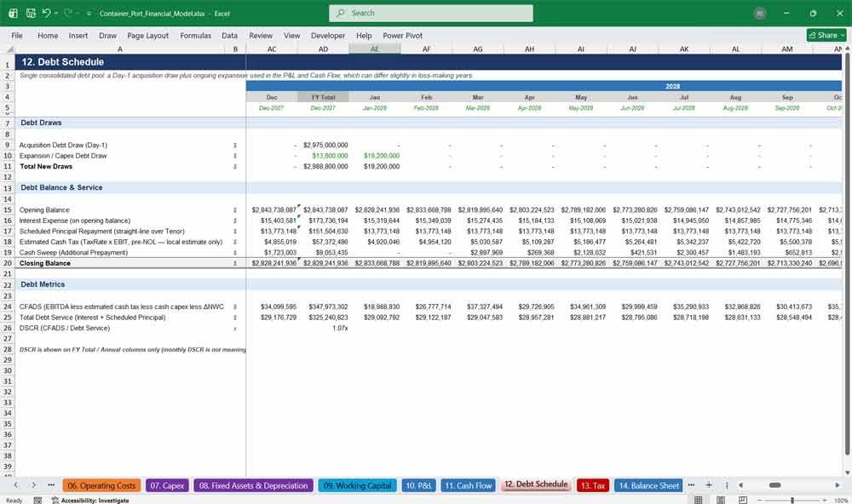Screen dimensions: 852x504
Task: Open the Data ribbon tab
Action: [229, 35]
